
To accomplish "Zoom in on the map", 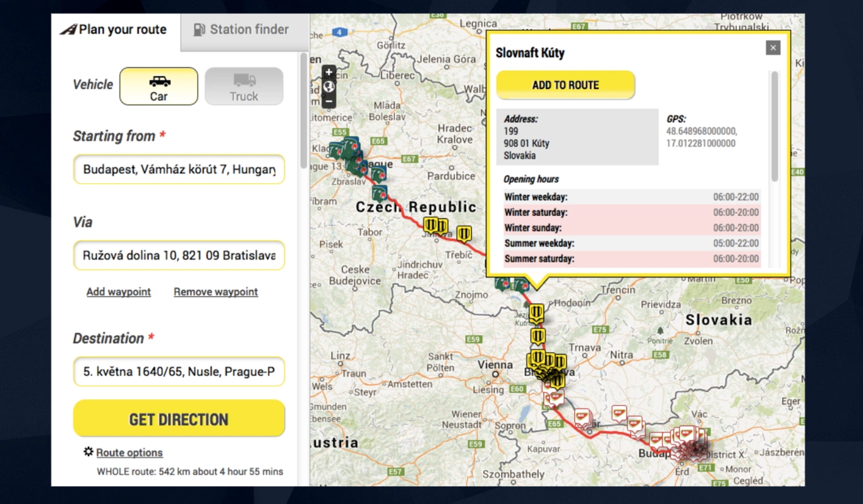I will (329, 73).
